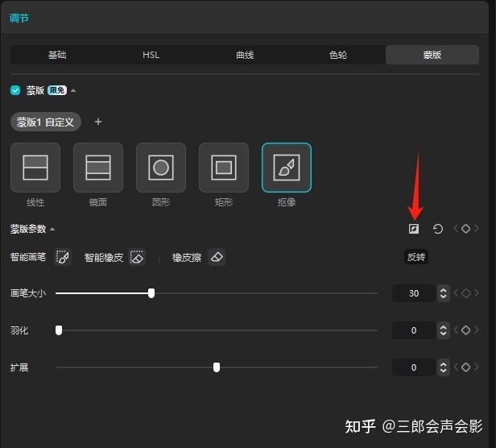Reset mask parameters with the reset icon
Viewport: 496px width, 448px height.
tap(438, 229)
